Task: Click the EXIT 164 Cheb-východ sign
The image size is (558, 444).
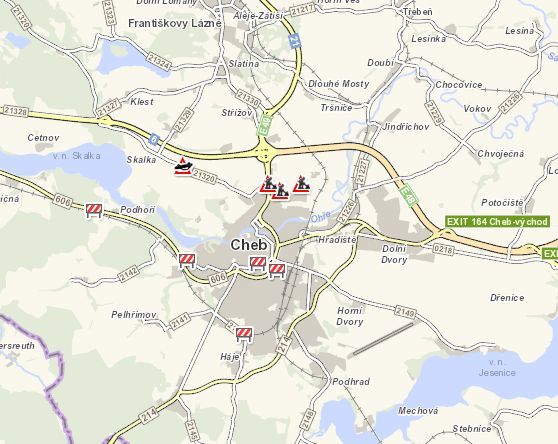Action: click(497, 222)
